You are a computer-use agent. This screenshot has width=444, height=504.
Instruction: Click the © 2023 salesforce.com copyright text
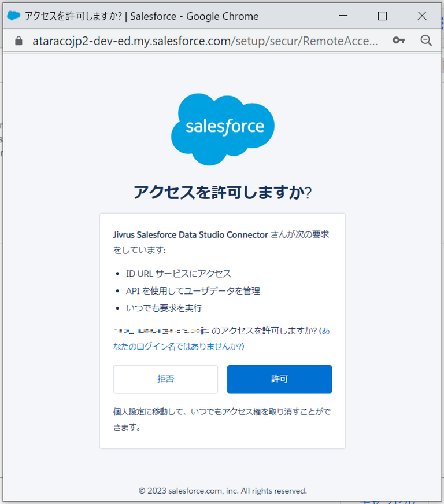click(223, 491)
